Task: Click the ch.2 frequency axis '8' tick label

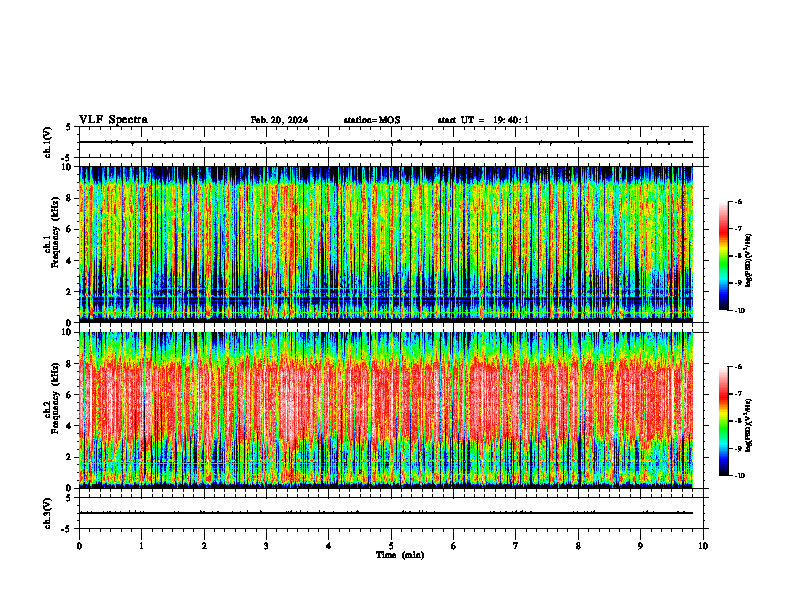Action: tap(69, 364)
